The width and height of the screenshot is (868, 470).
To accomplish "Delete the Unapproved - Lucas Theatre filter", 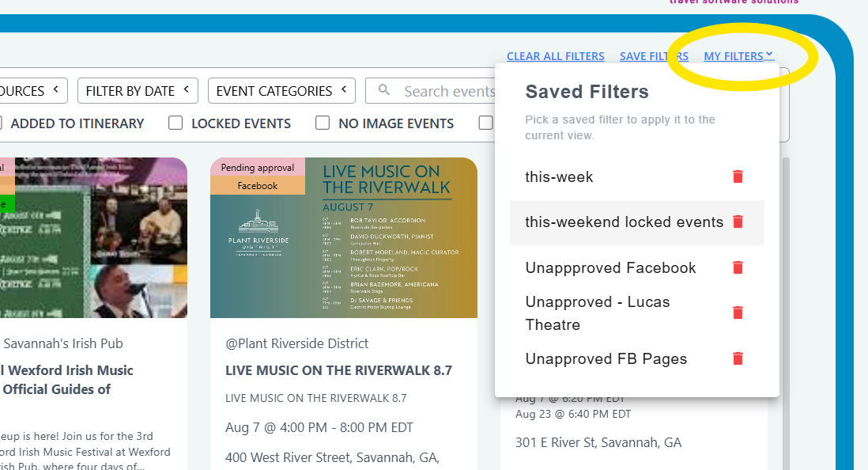I will point(738,313).
